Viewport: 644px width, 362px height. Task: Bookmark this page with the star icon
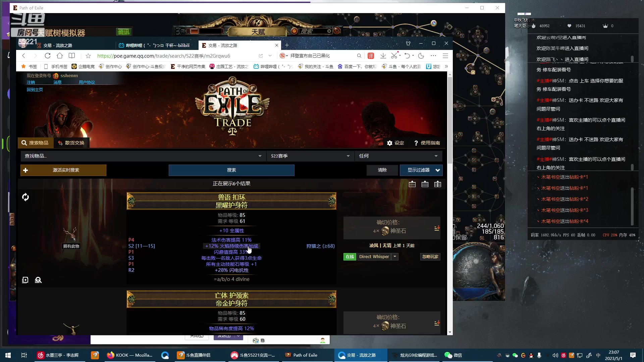88,56
